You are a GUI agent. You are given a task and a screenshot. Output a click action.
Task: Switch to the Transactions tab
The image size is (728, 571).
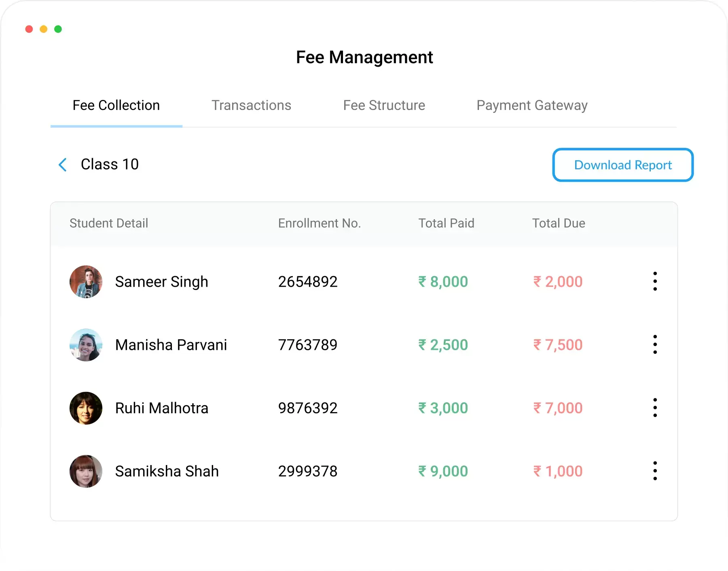click(x=251, y=106)
